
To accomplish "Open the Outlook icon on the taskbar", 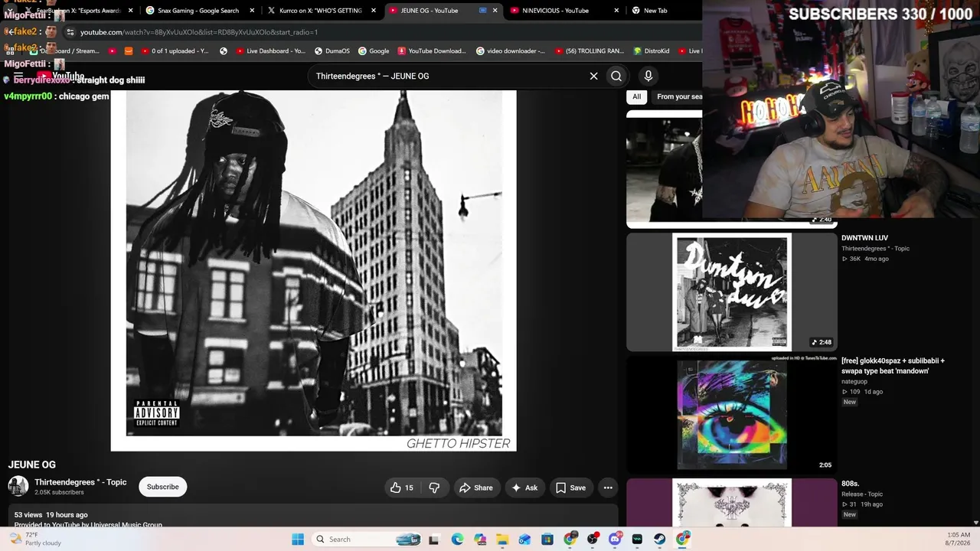I will (524, 540).
